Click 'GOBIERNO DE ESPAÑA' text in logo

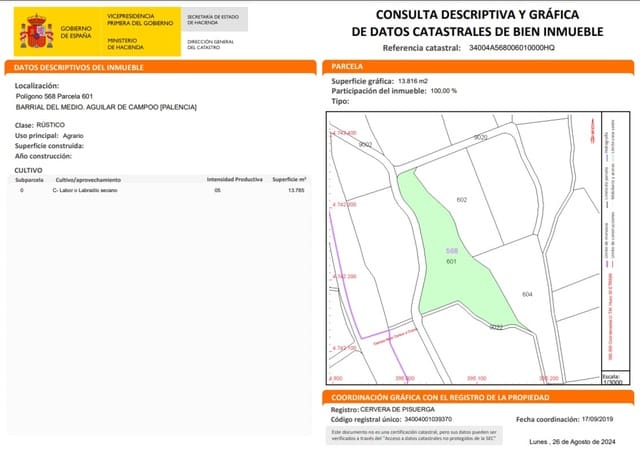pyautogui.click(x=76, y=32)
